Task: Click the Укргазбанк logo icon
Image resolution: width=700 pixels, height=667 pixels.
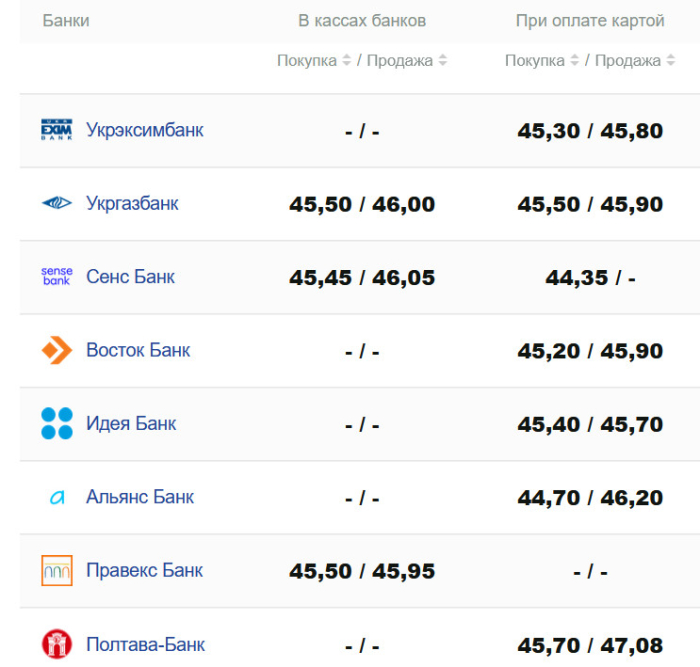Action: pyautogui.click(x=56, y=203)
